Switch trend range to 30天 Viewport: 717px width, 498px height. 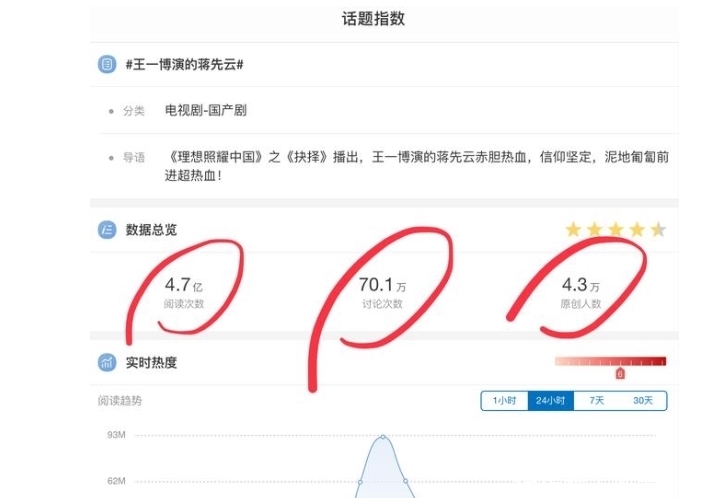click(642, 401)
